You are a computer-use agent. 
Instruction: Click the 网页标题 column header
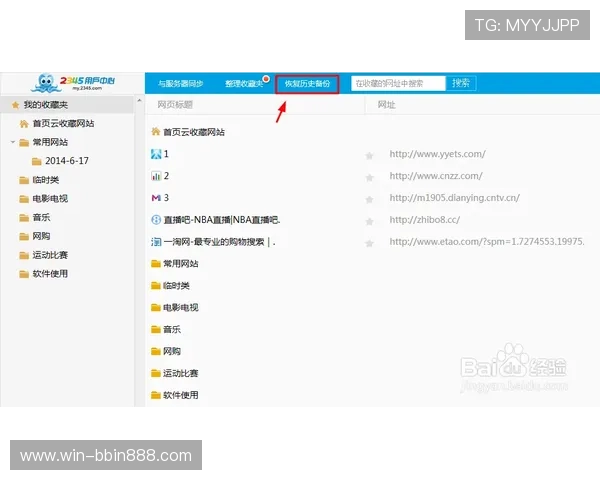(x=175, y=104)
